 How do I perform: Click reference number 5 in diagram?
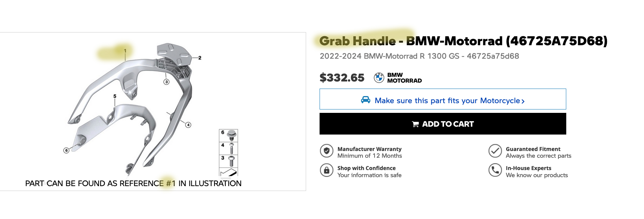tap(115, 96)
